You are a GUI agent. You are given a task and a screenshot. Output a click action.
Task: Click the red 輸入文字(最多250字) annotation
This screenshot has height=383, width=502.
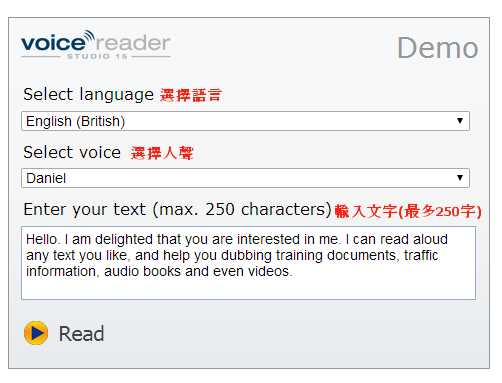(408, 211)
